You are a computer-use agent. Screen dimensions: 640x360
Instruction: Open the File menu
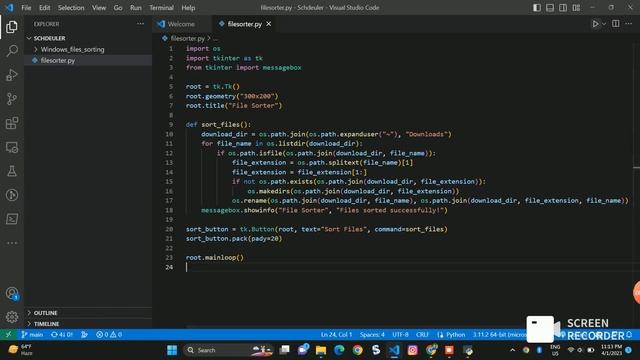tap(26, 8)
